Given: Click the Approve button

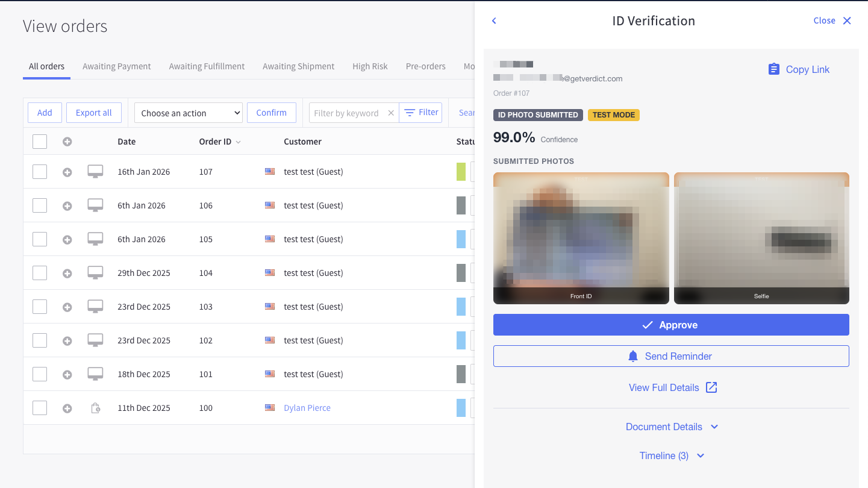Looking at the screenshot, I should [x=671, y=324].
